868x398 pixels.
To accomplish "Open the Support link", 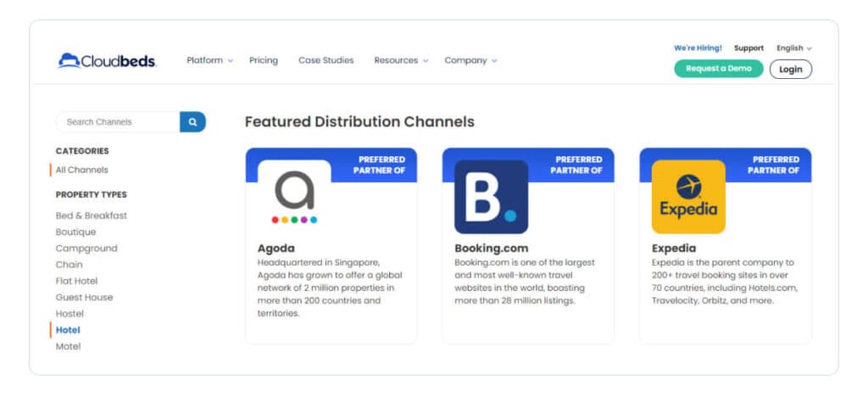I will click(x=748, y=48).
